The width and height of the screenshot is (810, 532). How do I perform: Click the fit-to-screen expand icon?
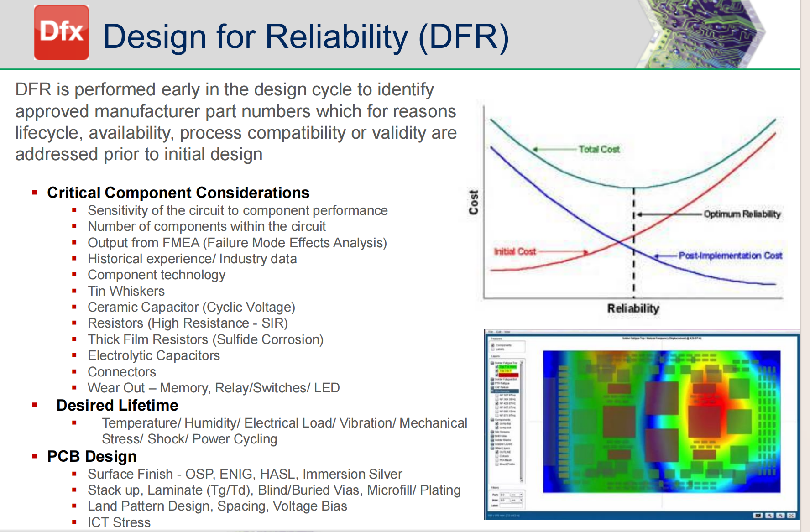click(x=791, y=516)
